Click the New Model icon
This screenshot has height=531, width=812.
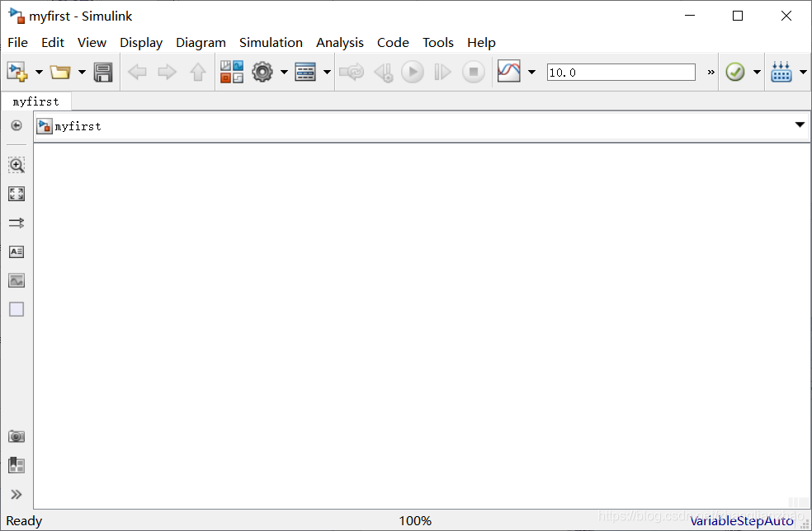[17, 72]
